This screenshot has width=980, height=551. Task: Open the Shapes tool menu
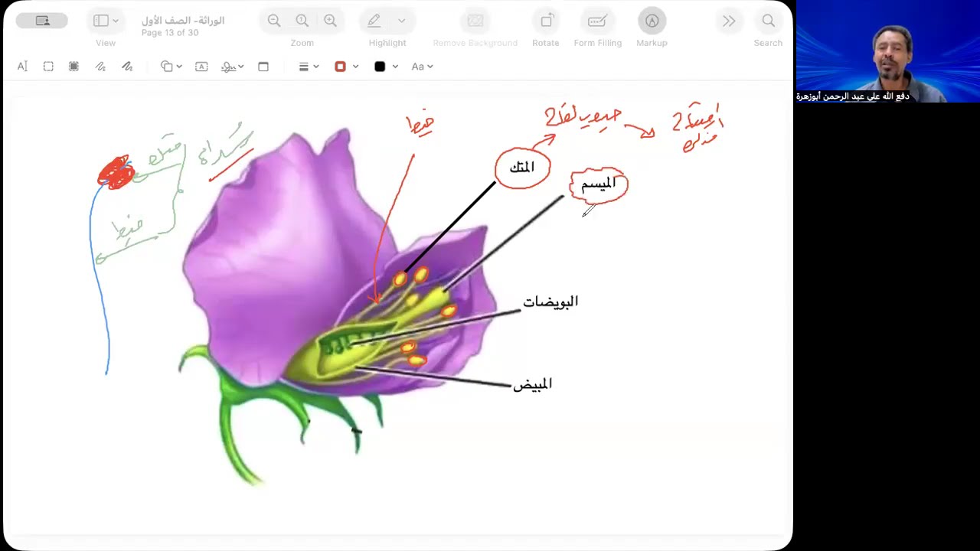171,67
